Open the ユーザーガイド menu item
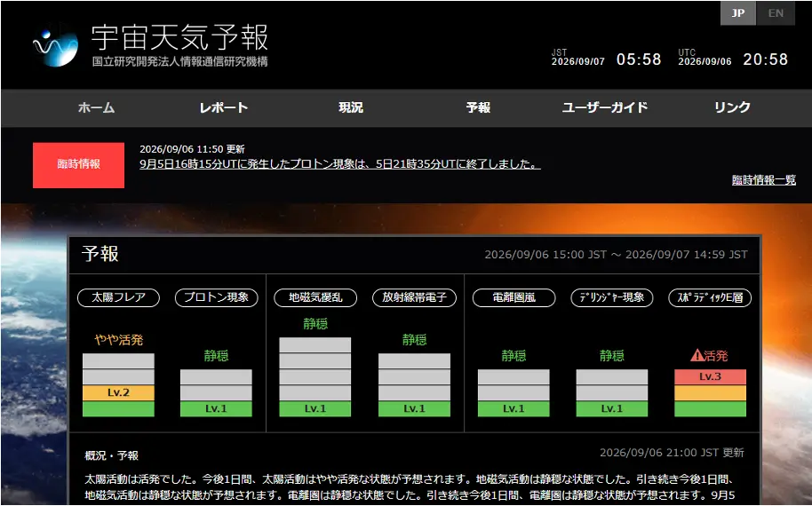Image resolution: width=812 pixels, height=506 pixels. [605, 107]
